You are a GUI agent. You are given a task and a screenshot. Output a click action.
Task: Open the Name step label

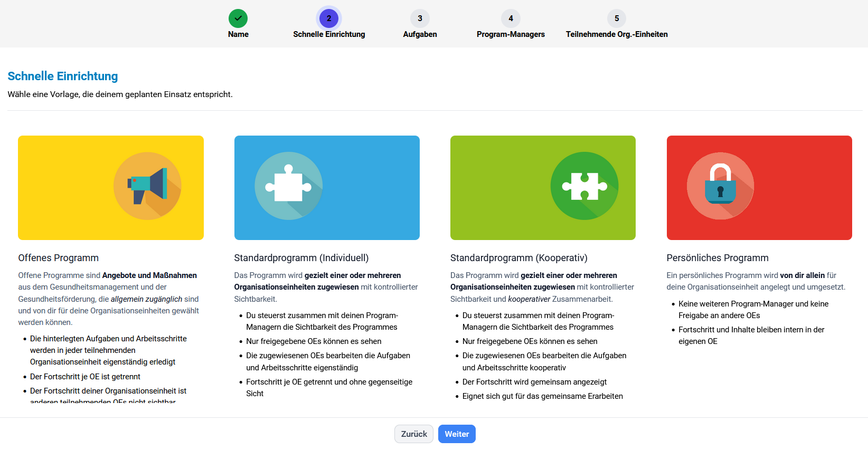coord(238,34)
